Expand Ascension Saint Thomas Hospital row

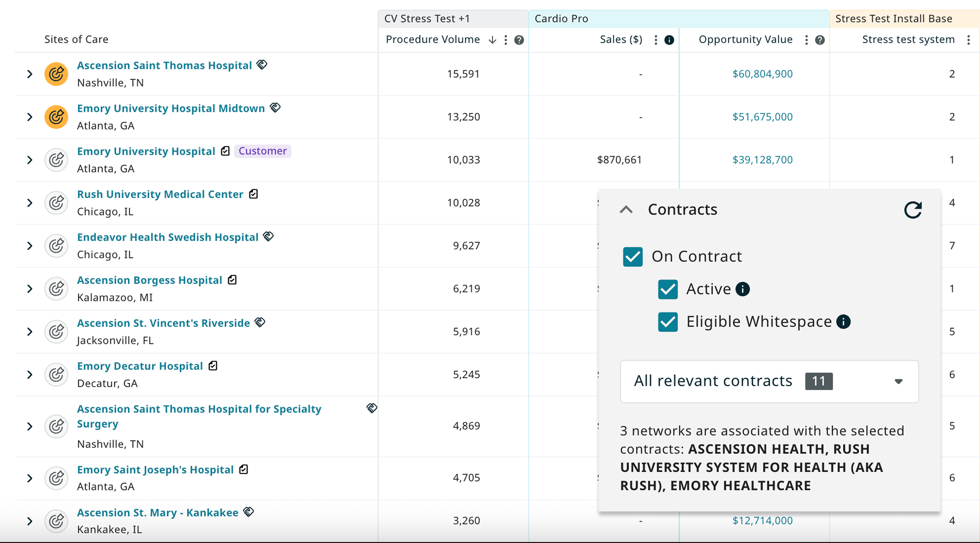(30, 74)
